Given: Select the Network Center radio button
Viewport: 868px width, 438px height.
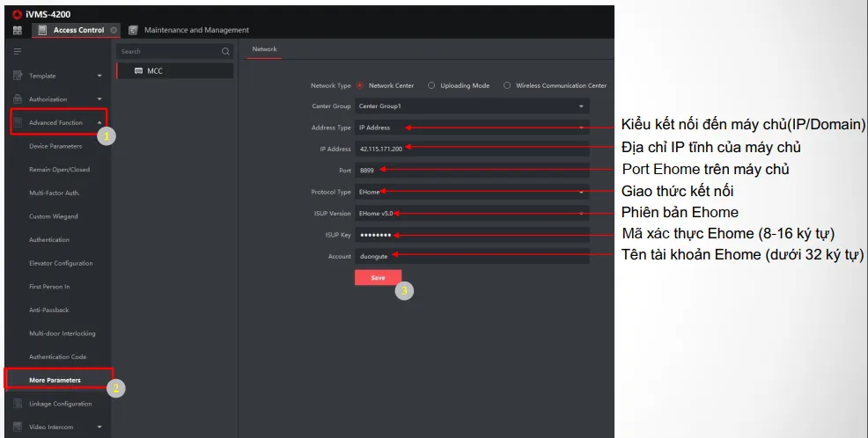Looking at the screenshot, I should pyautogui.click(x=360, y=86).
